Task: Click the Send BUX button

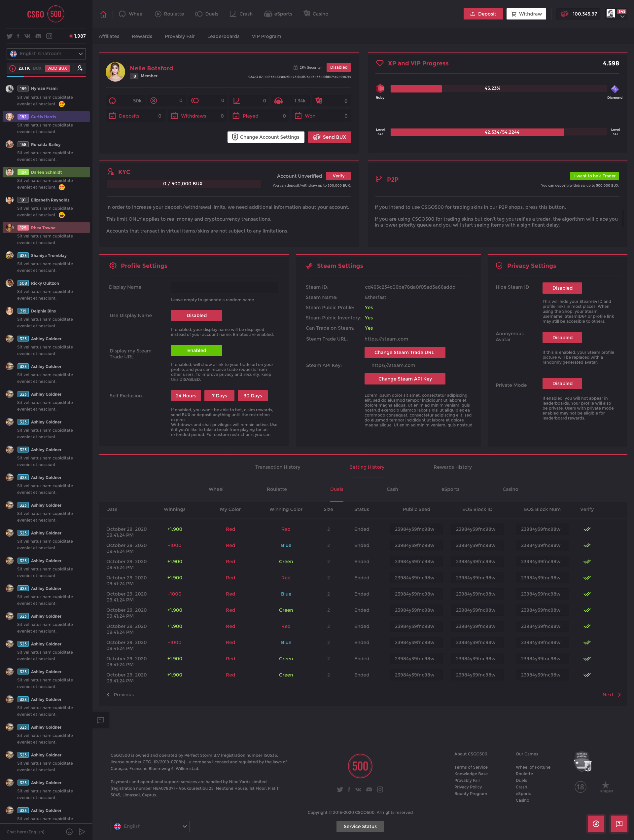Action: point(329,137)
